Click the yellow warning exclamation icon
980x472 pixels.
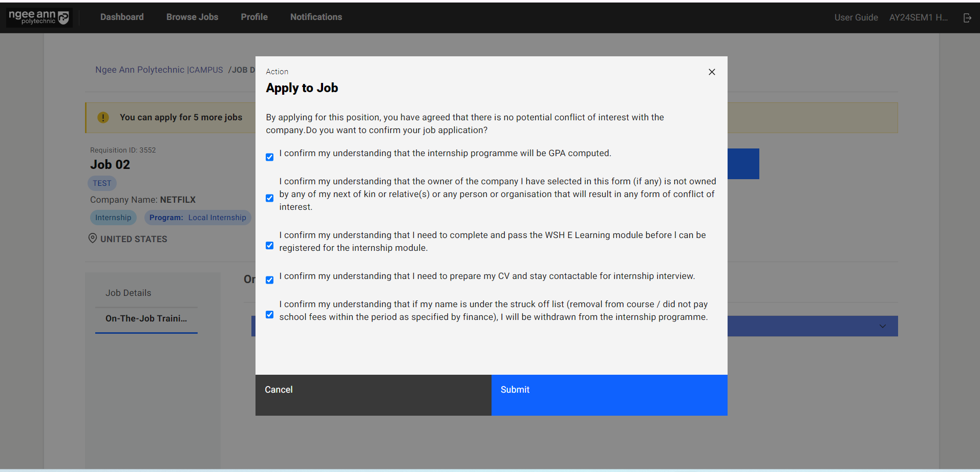(103, 117)
